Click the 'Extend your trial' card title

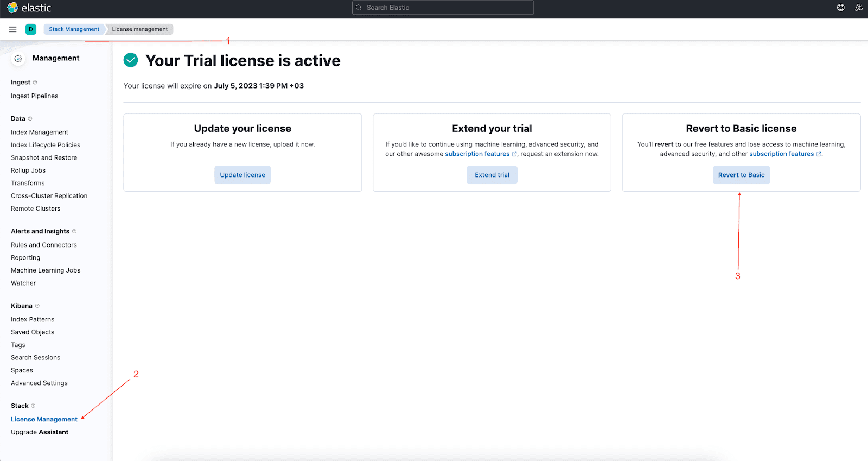(492, 129)
